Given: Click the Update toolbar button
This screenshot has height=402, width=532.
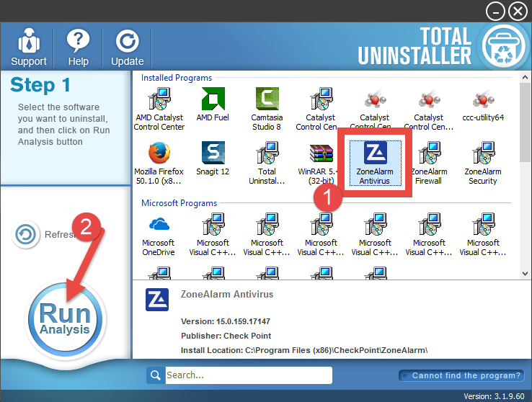Looking at the screenshot, I should 127,47.
